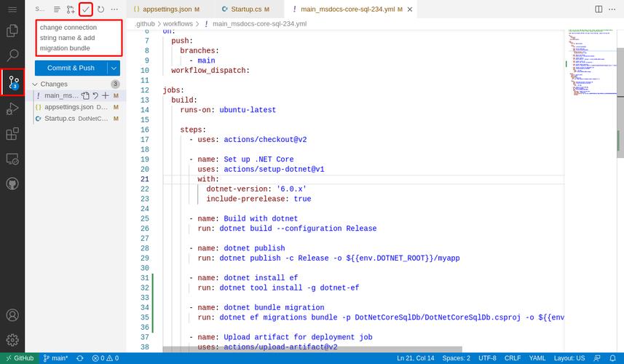624x364 pixels.
Task: Open the Manage settings gear
Action: click(x=12, y=340)
